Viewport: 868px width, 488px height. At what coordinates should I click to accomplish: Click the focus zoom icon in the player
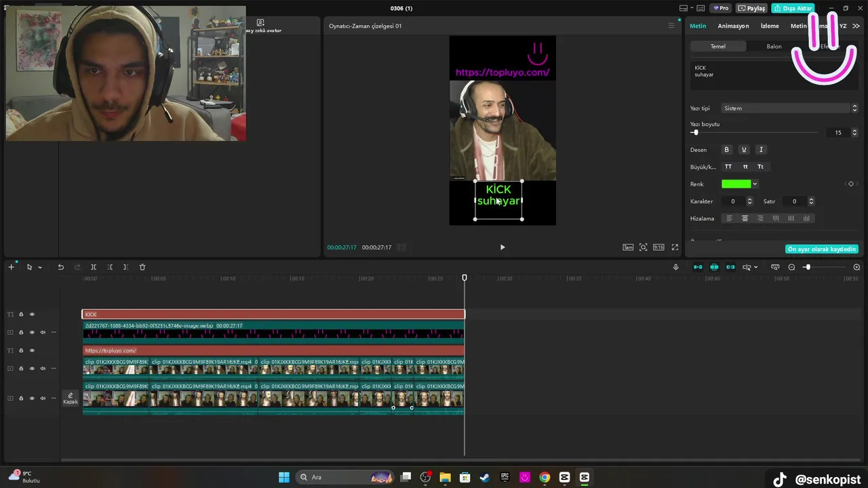click(x=644, y=247)
